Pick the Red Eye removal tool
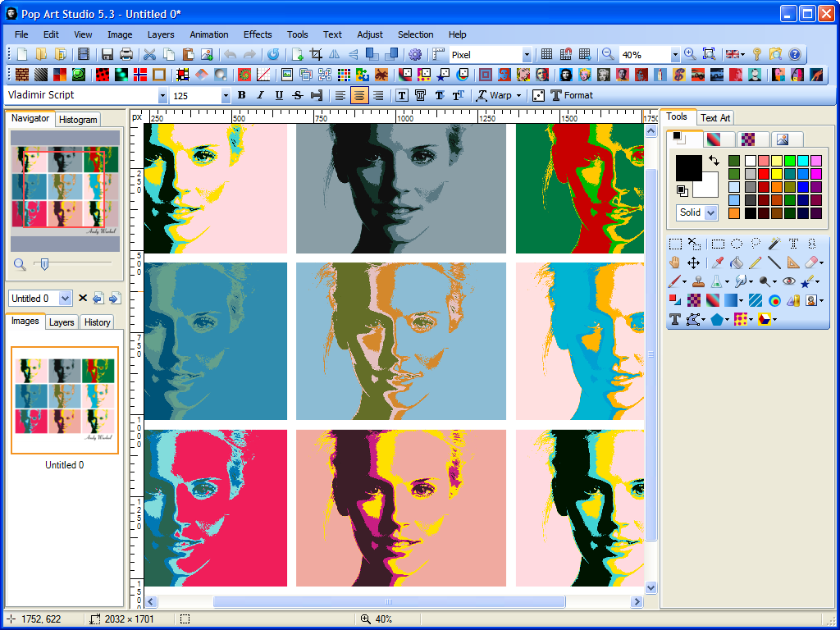 click(x=788, y=282)
